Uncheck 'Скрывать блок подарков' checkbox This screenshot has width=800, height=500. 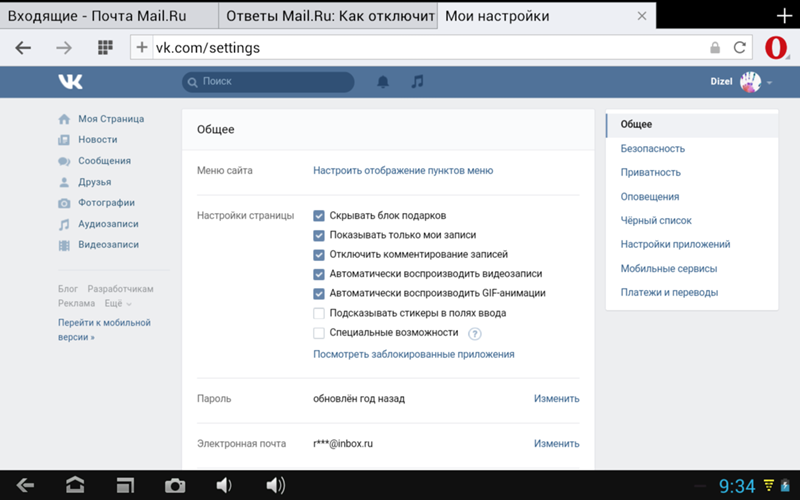319,216
